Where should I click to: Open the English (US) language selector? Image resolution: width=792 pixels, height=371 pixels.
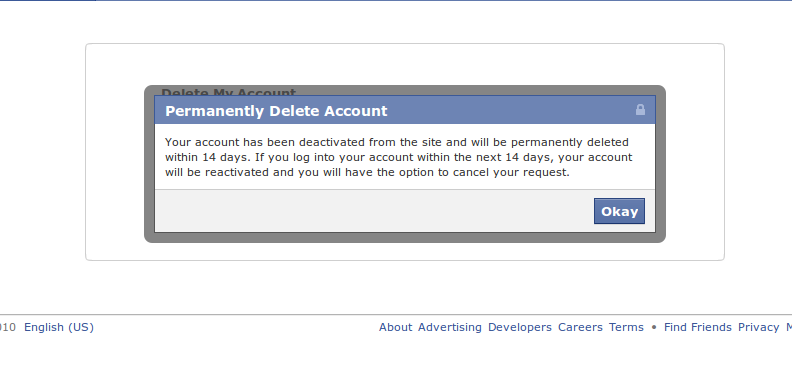pos(59,327)
